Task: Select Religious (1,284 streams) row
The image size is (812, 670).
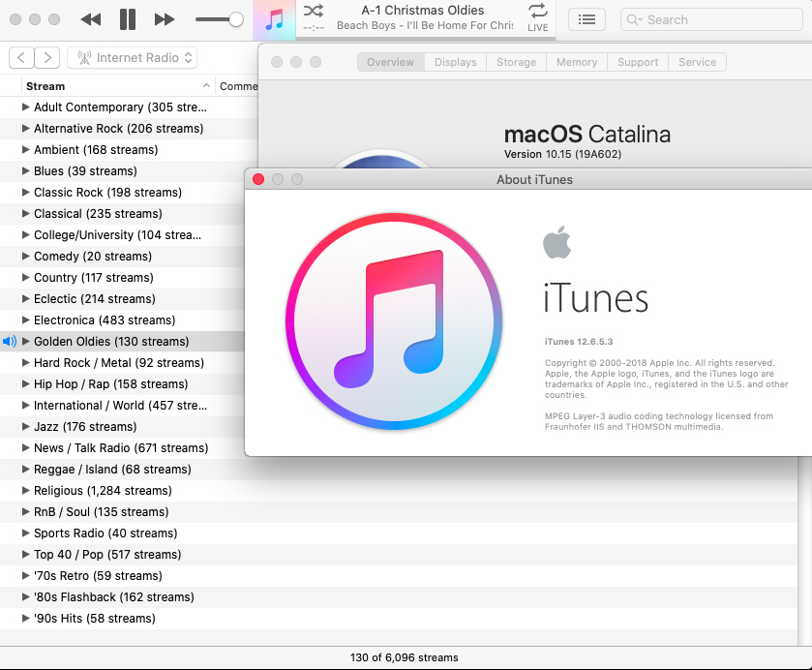Action: (398, 490)
